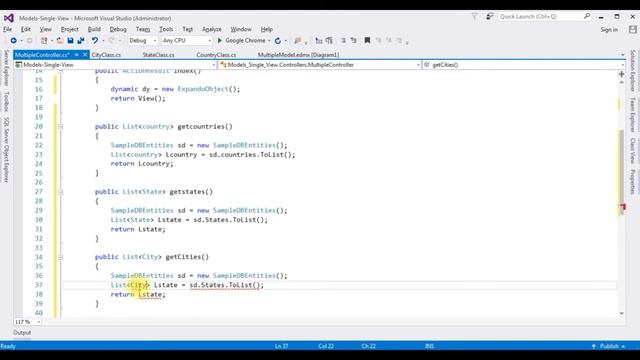Click the Save All toolbar icon
640x360 pixels.
coord(81,40)
